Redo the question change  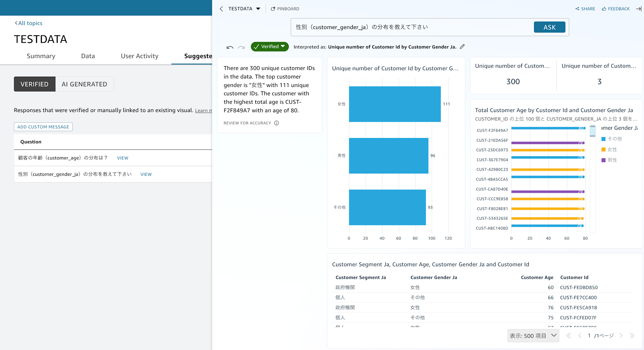click(x=241, y=47)
